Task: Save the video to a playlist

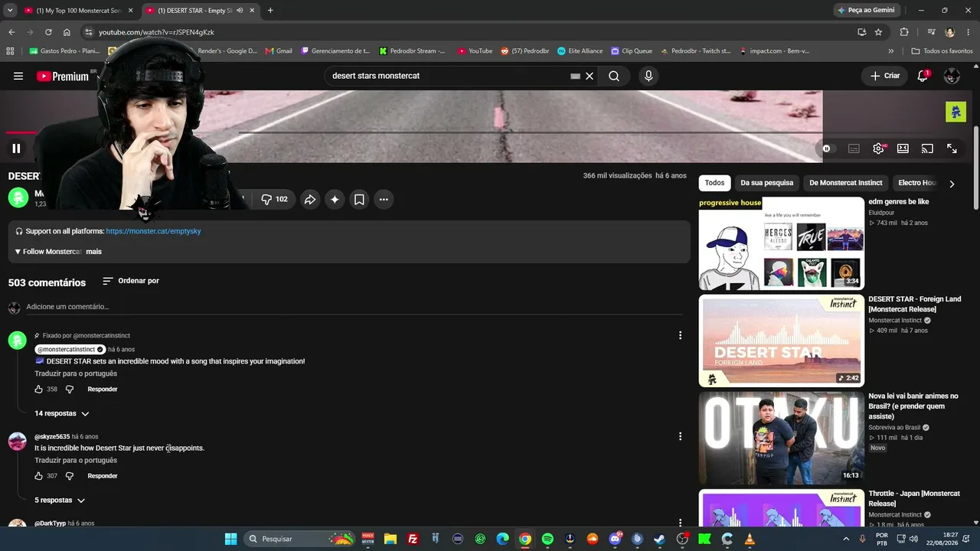Action: tap(359, 200)
